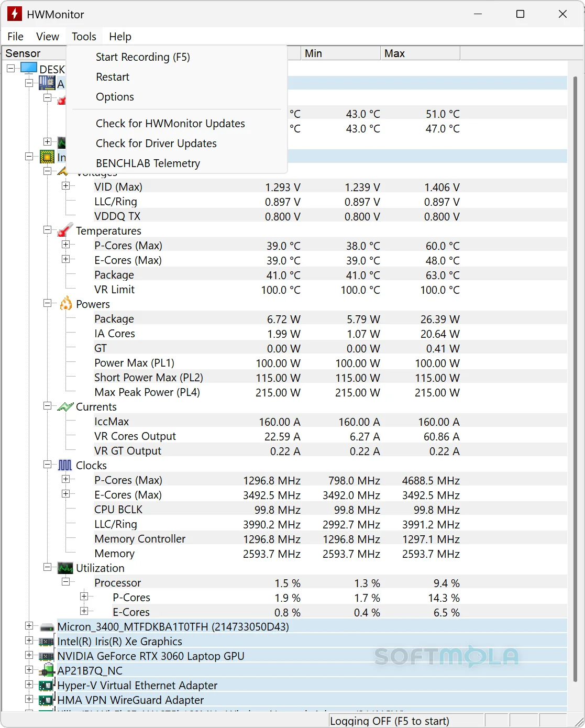Click the HWMonitor lightning app icon
This screenshot has width=585, height=728.
pos(15,14)
